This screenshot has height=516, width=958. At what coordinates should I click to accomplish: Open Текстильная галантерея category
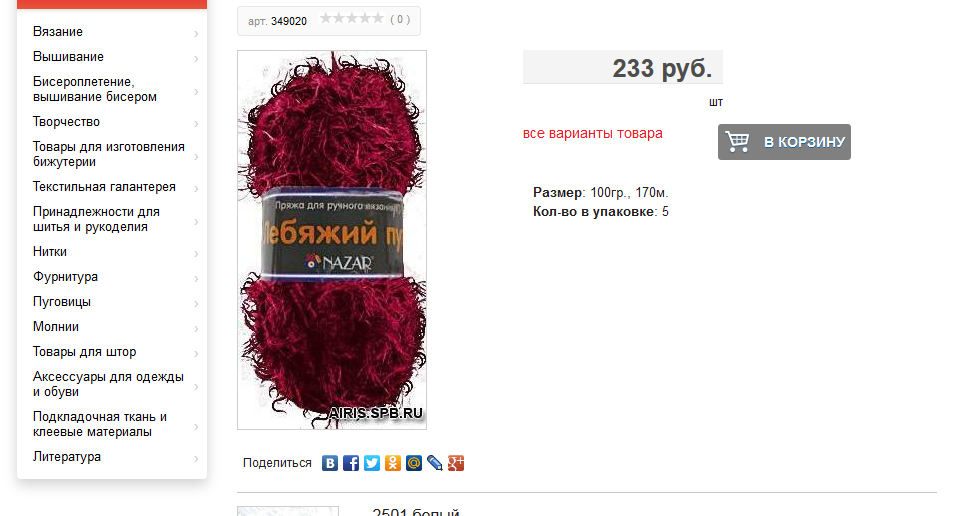104,187
